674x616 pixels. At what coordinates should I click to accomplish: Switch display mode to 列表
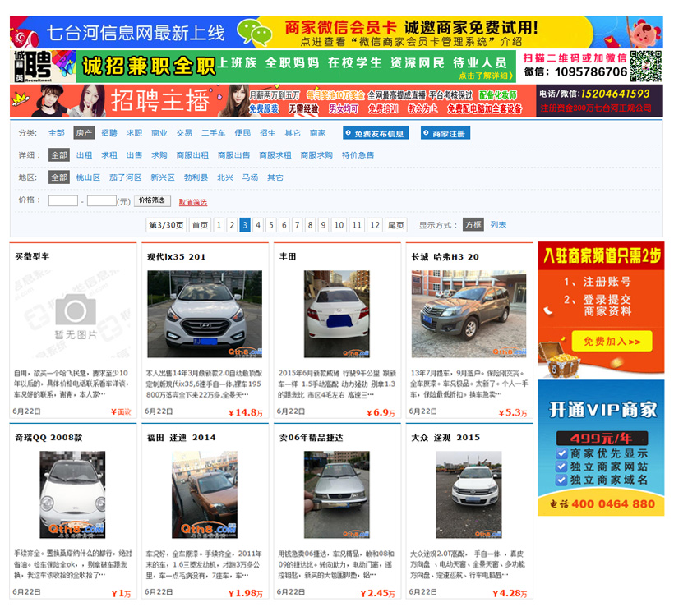pos(498,225)
